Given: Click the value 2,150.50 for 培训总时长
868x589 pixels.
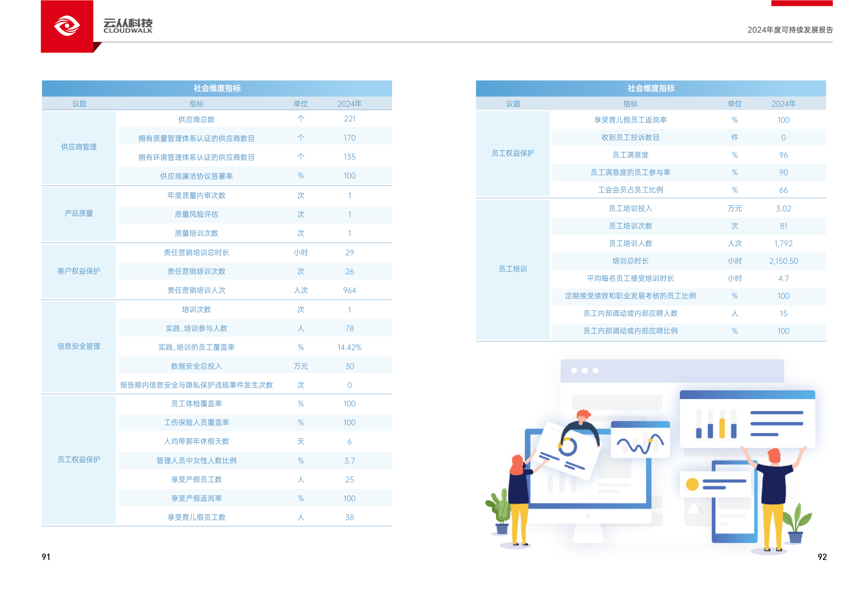Looking at the screenshot, I should coord(783,261).
